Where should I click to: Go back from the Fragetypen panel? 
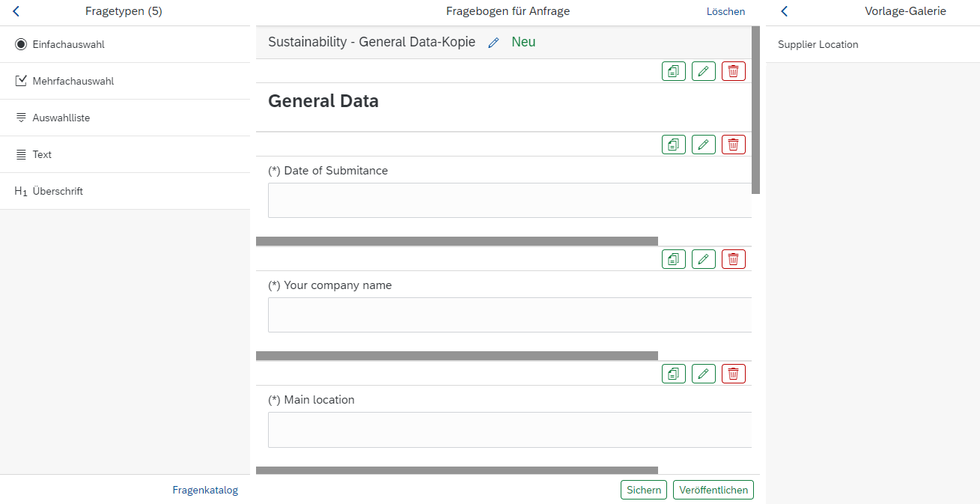(x=16, y=11)
